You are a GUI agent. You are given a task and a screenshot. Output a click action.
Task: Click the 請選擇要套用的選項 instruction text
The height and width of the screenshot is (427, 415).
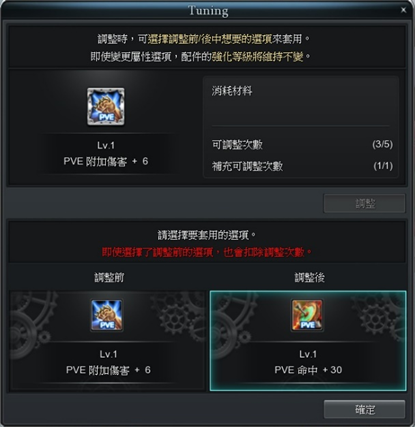[207, 235]
